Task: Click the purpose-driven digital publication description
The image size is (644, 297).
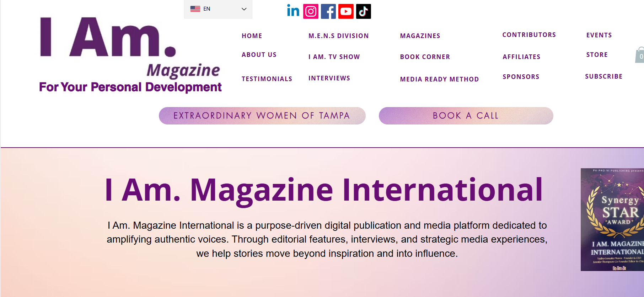Action: click(327, 239)
